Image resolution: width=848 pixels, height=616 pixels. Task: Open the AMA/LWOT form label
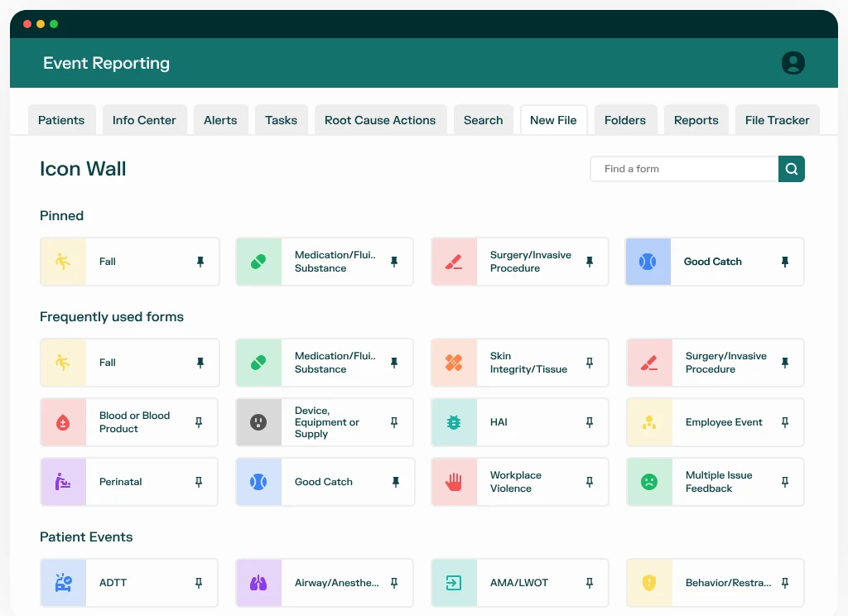[x=519, y=583]
